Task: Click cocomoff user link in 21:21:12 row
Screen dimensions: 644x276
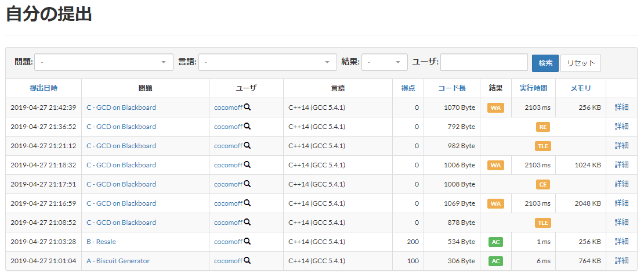Action: [229, 146]
